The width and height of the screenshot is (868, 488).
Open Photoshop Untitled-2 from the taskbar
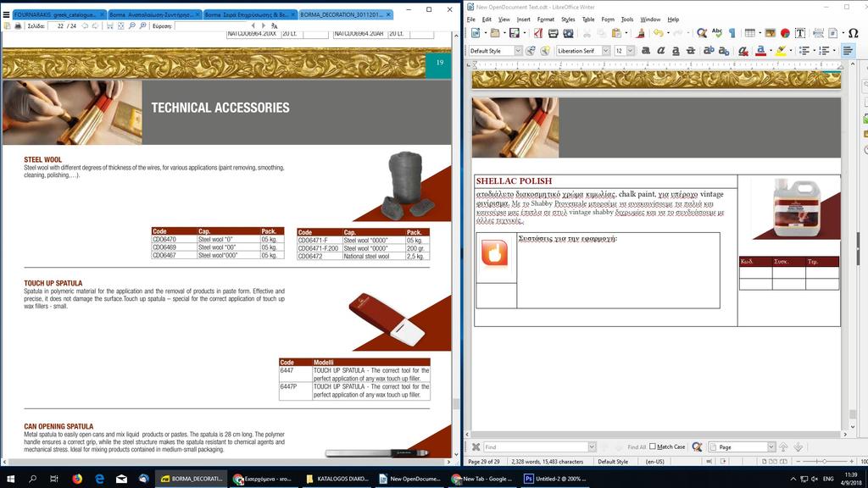554,479
